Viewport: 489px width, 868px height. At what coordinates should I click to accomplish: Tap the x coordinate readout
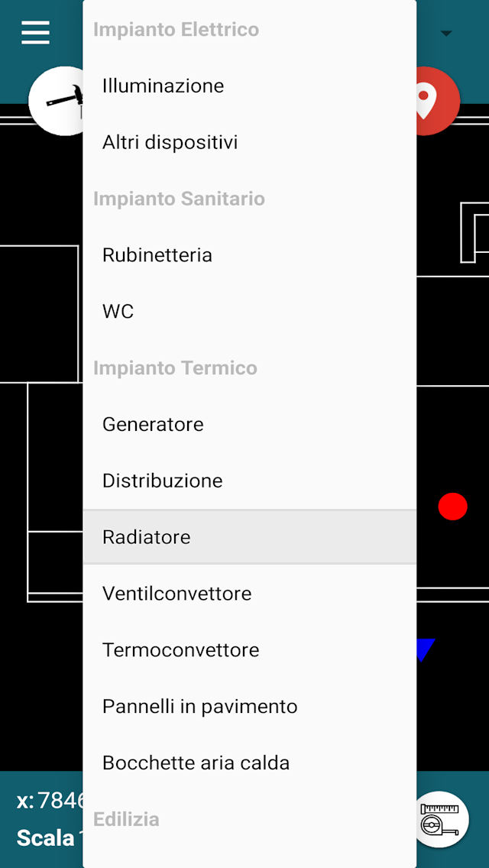pyautogui.click(x=50, y=801)
